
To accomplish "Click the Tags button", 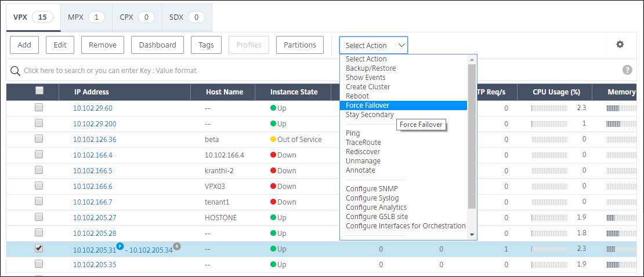I will pos(206,45).
